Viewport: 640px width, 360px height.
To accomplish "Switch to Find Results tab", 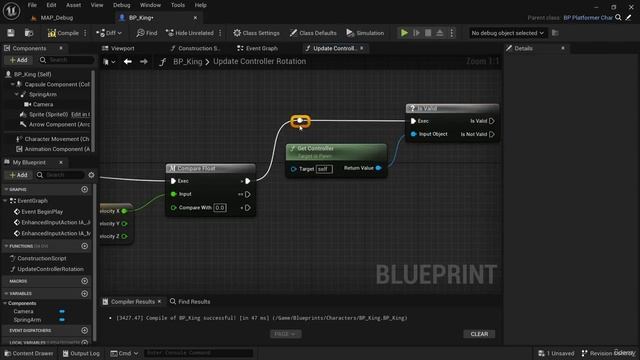I will (190, 302).
